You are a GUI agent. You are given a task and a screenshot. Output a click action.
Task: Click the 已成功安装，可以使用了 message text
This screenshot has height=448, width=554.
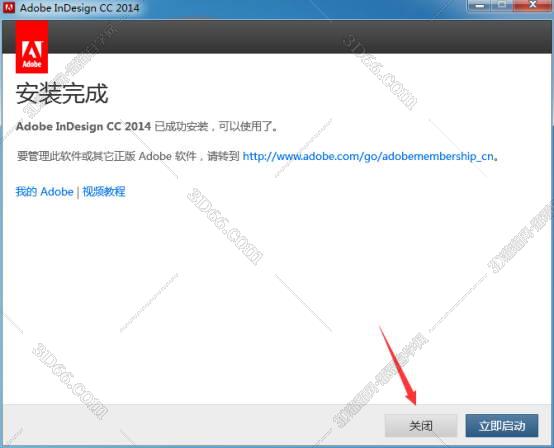tap(216, 126)
